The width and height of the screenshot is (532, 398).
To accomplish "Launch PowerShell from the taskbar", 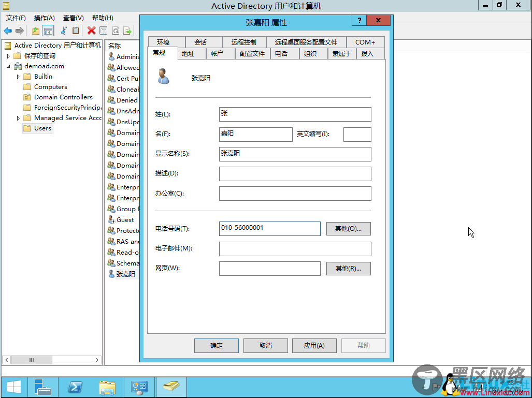I will [x=75, y=387].
